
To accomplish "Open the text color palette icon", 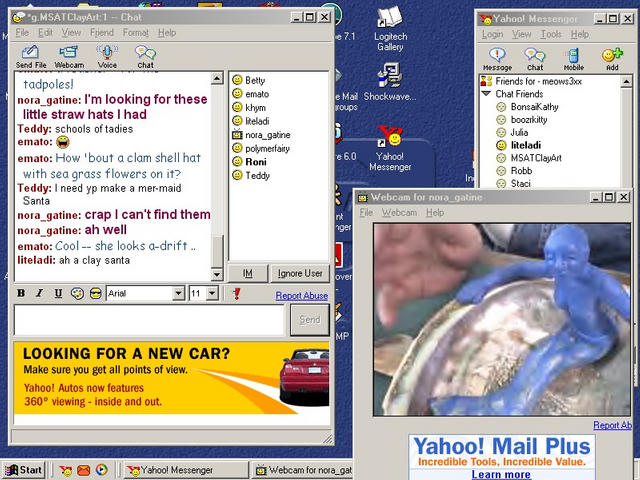I will coord(77,293).
